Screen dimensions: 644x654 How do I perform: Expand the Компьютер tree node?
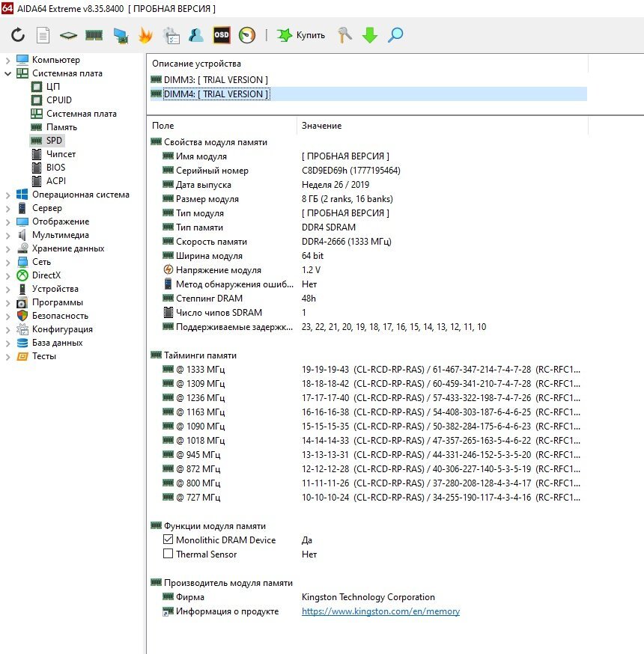[x=7, y=60]
